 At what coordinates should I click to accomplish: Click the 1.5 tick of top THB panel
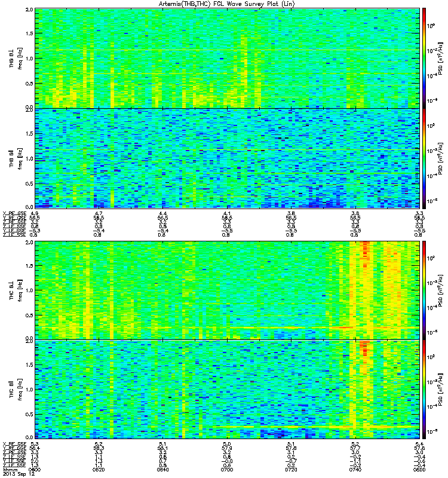pos(29,33)
